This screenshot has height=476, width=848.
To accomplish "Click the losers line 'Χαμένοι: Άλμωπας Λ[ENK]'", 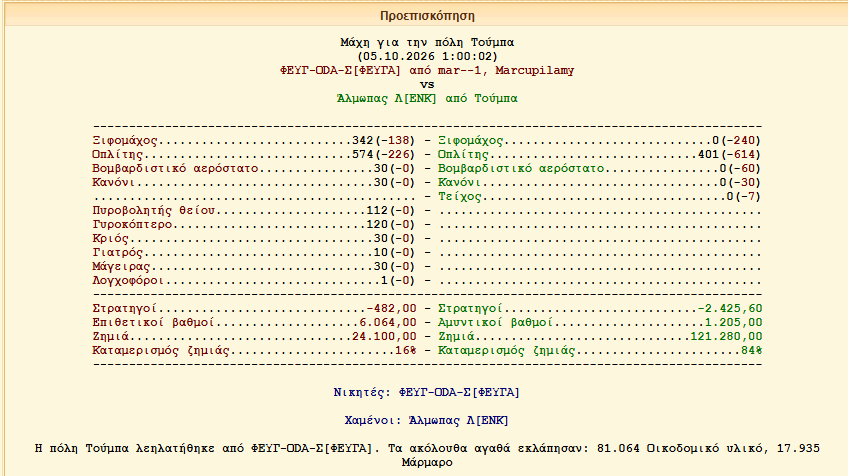I will pos(427,421).
